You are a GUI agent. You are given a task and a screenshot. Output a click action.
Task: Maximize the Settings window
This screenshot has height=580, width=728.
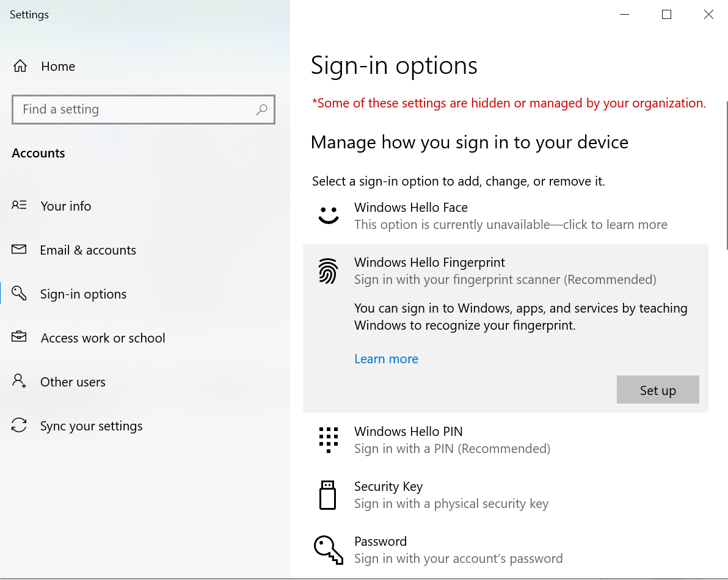point(666,15)
